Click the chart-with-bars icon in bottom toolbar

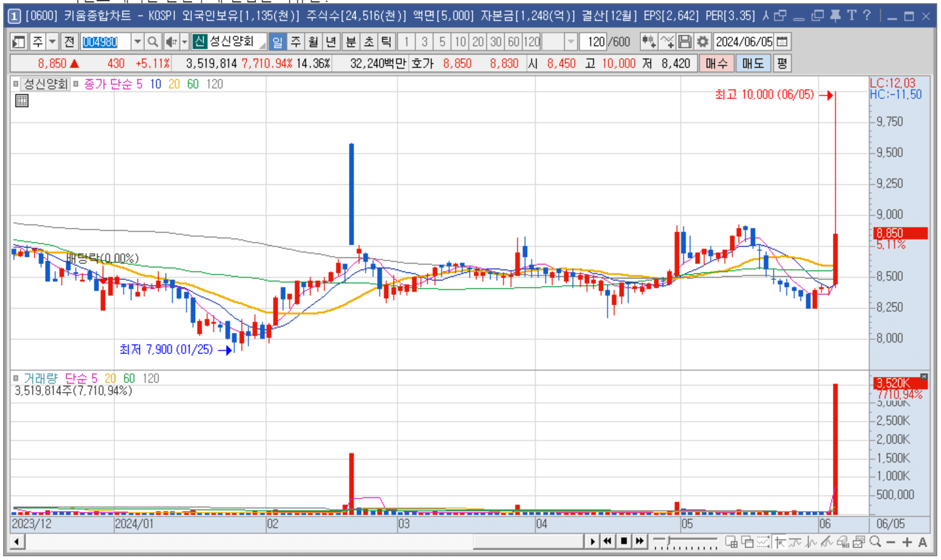pos(843,542)
